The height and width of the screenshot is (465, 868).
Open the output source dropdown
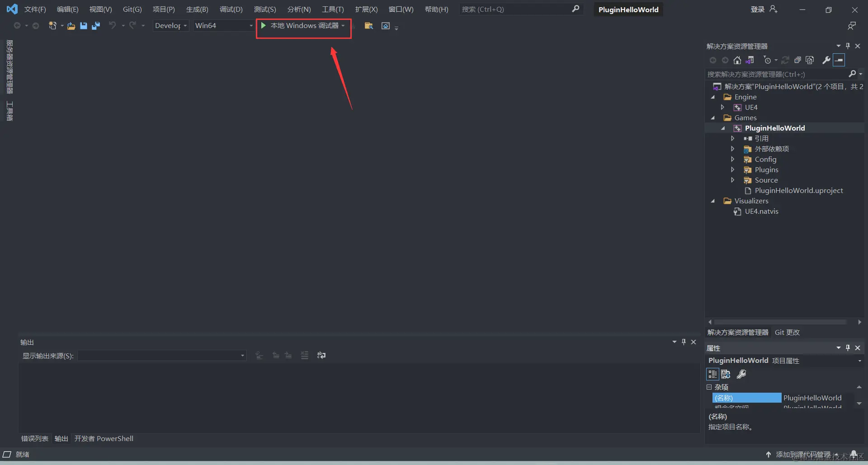coord(162,356)
